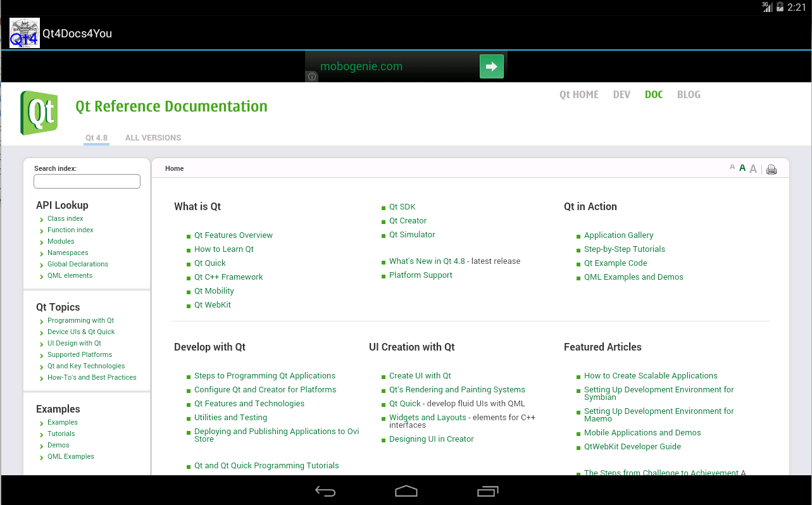This screenshot has height=505, width=812.
Task: Open Examples link in sidebar
Action: point(63,422)
